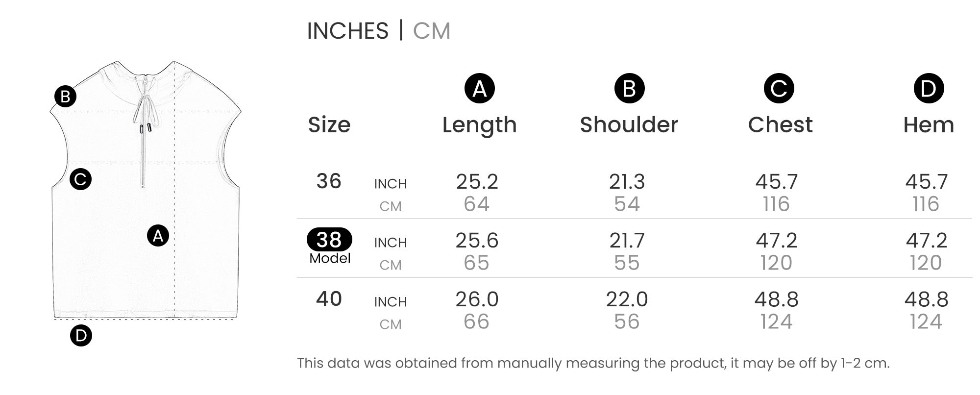The height and width of the screenshot is (395, 980).
Task: Select the INCHES units tab
Action: pos(347,31)
